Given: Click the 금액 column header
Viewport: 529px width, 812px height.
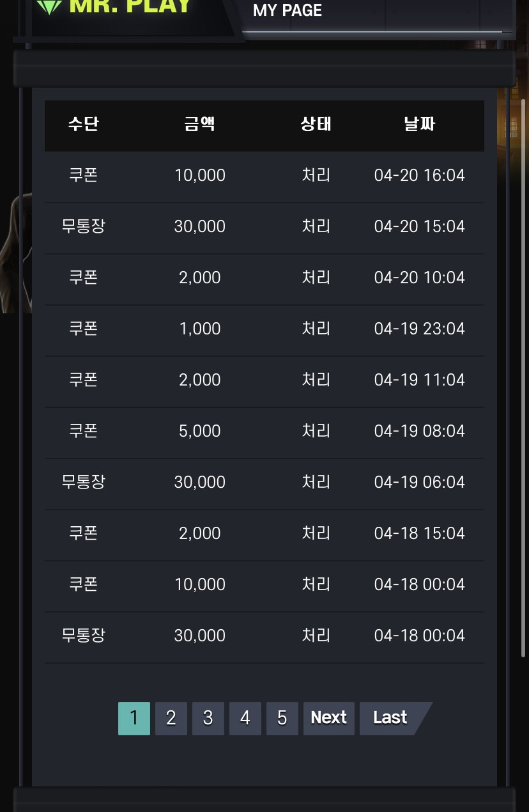Looking at the screenshot, I should pos(200,124).
